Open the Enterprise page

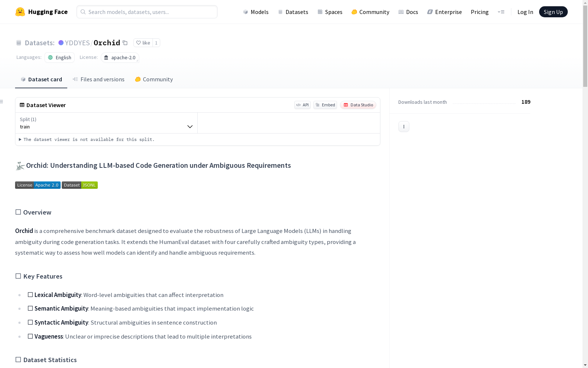tap(445, 12)
